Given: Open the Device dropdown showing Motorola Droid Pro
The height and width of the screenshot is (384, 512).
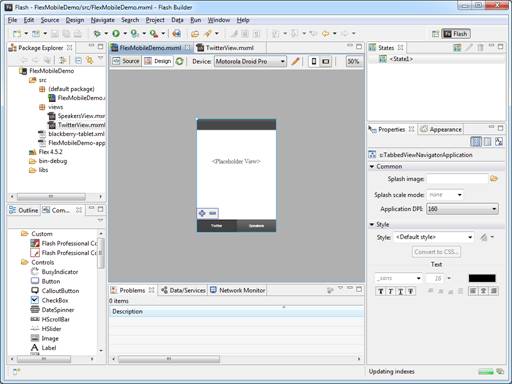Looking at the screenshot, I should coord(250,61).
